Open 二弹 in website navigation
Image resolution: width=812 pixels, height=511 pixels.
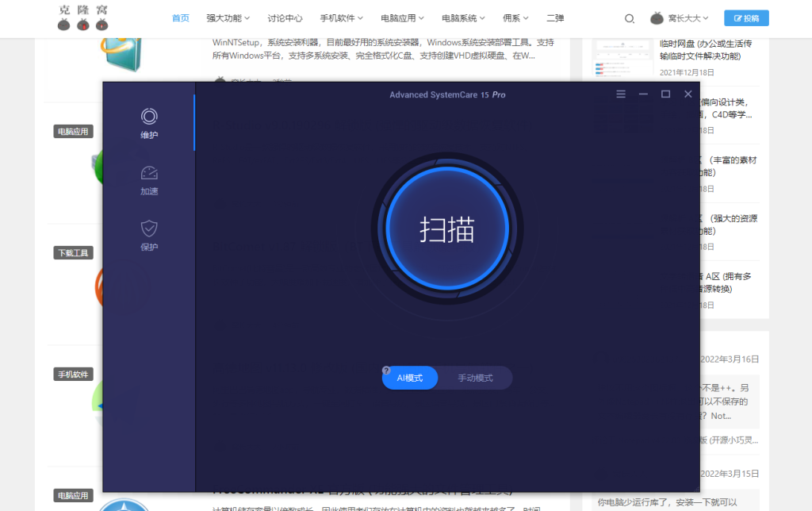coord(555,18)
